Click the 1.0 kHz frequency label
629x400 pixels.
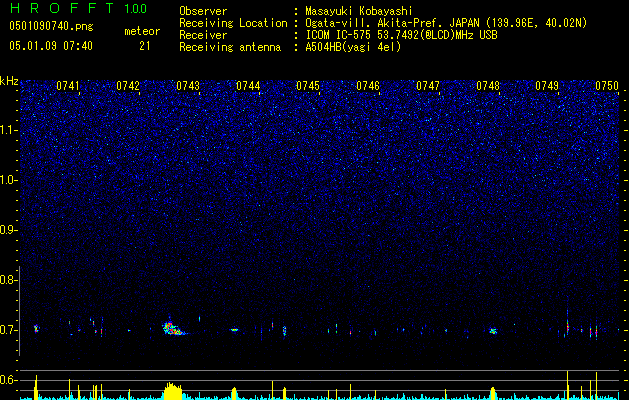9,180
